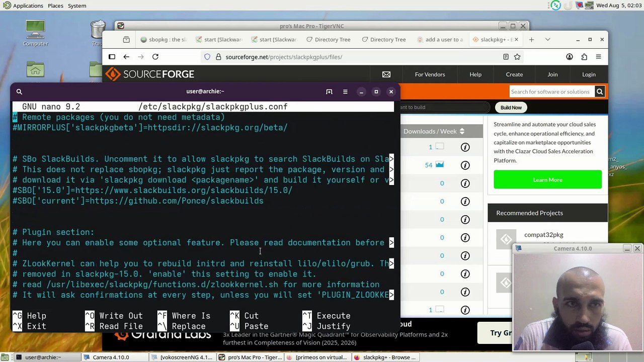
Task: Open the Firefox account icon
Action: point(570,57)
